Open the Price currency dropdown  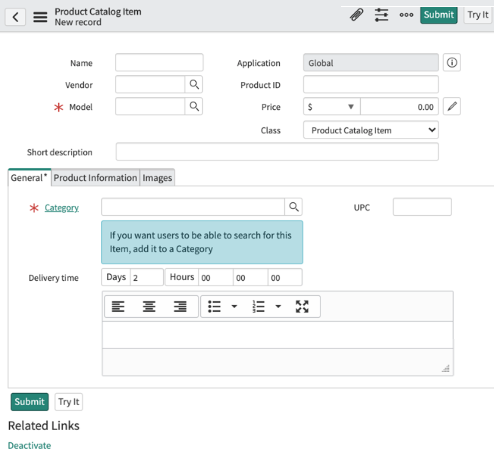332,107
